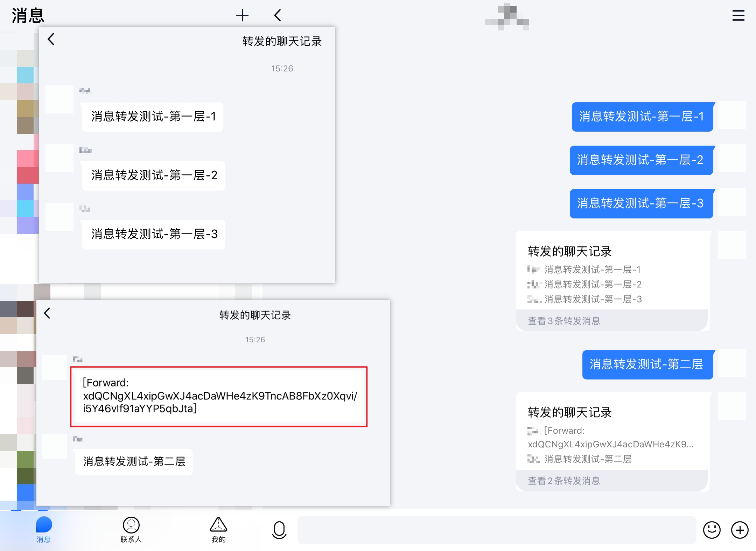Tap the back chevron in the top bar
The height and width of the screenshot is (551, 756).
pyautogui.click(x=277, y=15)
